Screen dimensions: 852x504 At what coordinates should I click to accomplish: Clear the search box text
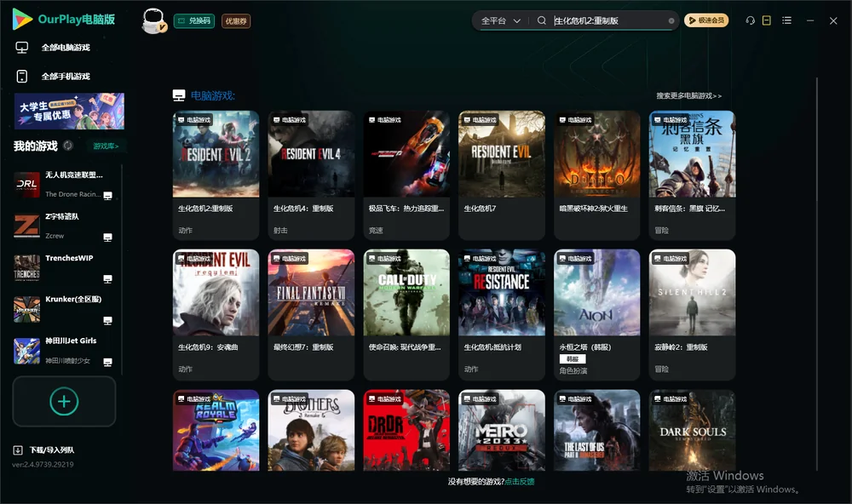pos(671,20)
